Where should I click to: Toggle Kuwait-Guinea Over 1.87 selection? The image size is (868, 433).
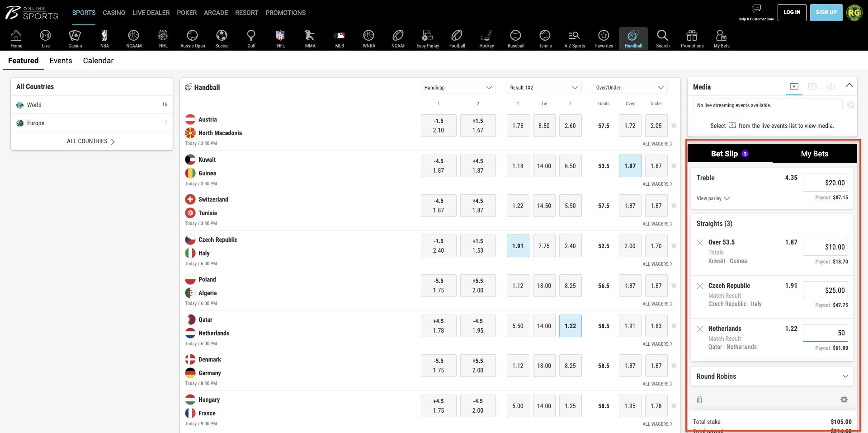[x=630, y=166]
